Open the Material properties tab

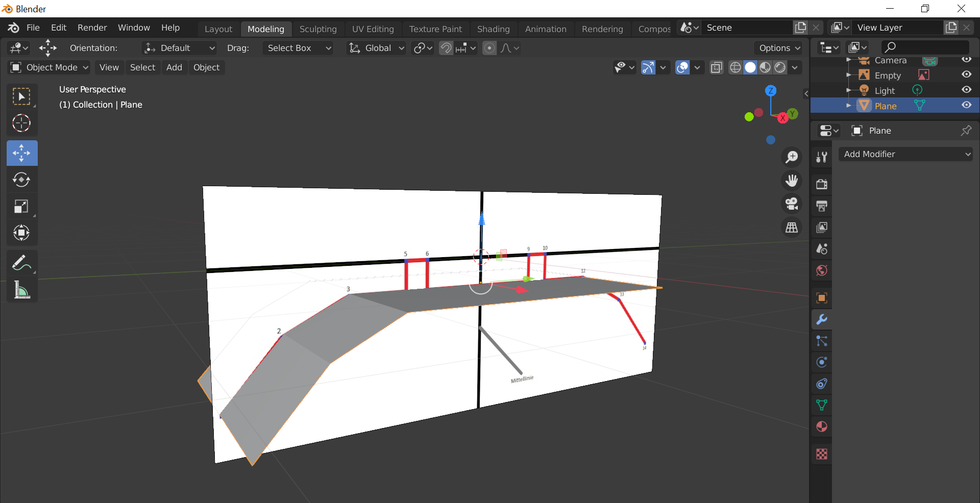point(822,426)
